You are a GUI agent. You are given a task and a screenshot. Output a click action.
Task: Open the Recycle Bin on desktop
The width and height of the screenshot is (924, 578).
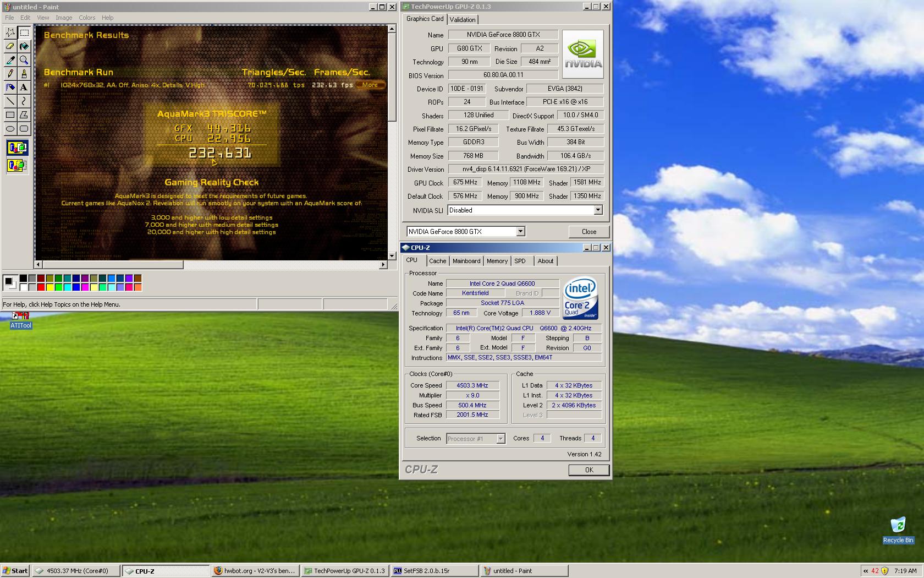pos(898,530)
